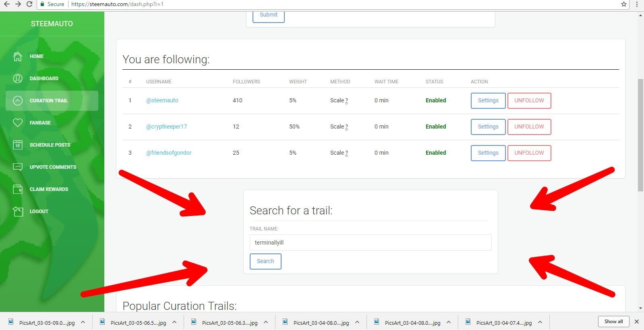Click Enabled status in @steemauto row

tap(436, 100)
